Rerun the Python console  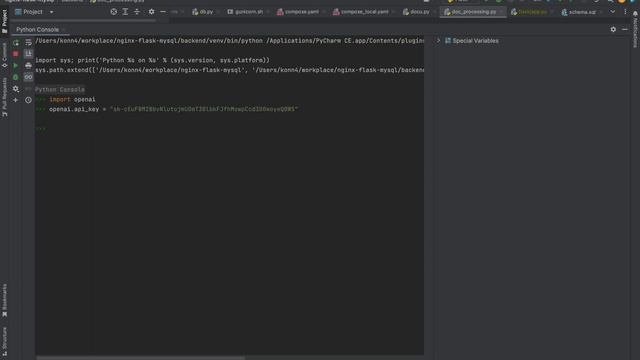[x=16, y=43]
